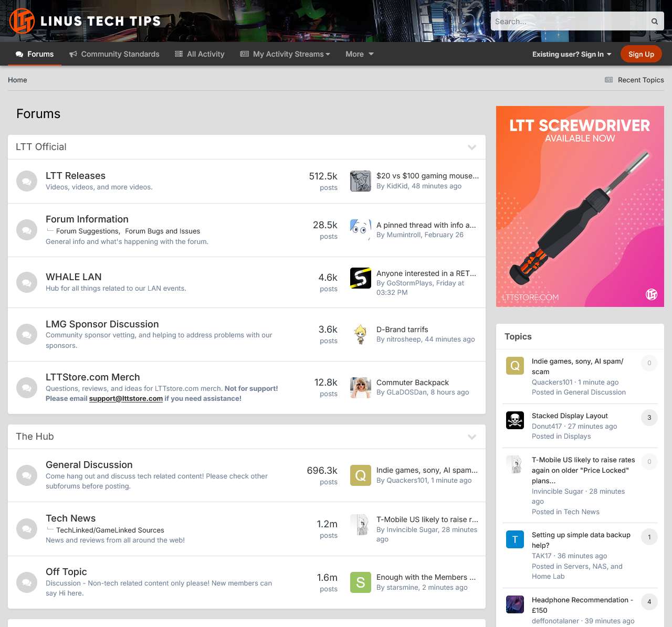The height and width of the screenshot is (627, 672).
Task: Click reply count 3 on Stacked Display Layout
Action: point(649,418)
